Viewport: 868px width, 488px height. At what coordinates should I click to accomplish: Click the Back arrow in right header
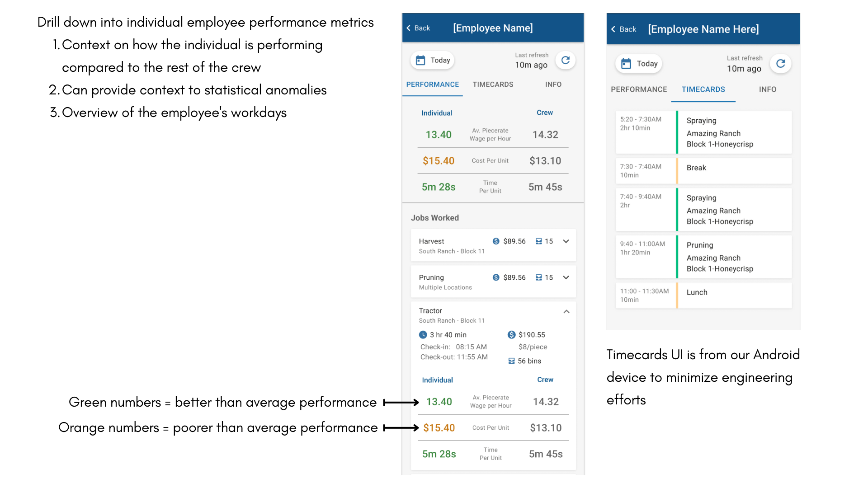coord(613,29)
